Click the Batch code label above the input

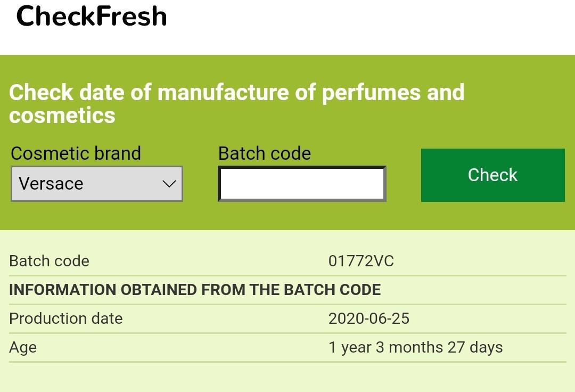point(264,153)
